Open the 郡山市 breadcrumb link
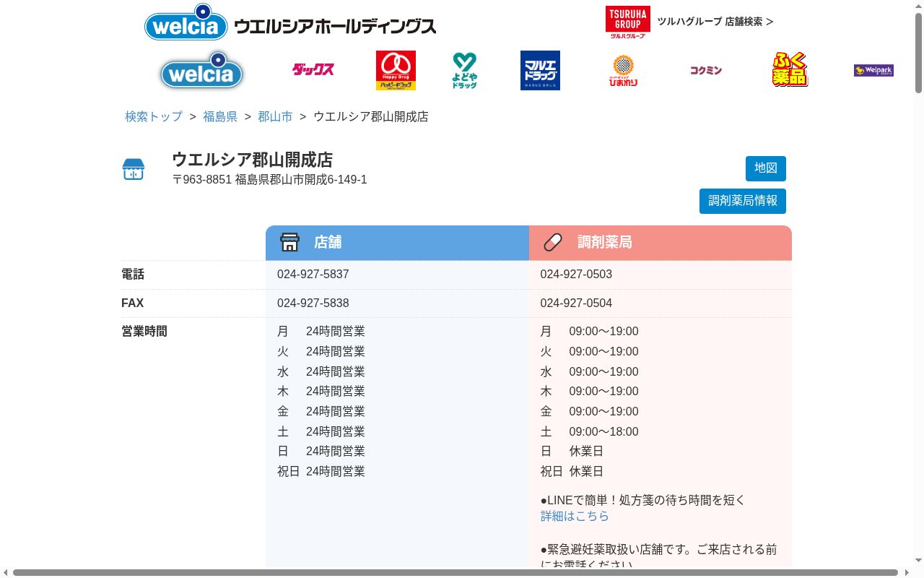This screenshot has width=924, height=578. [275, 116]
